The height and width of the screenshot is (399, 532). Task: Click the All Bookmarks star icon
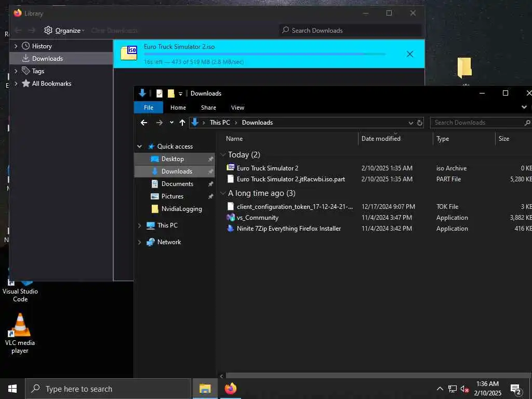pos(26,83)
